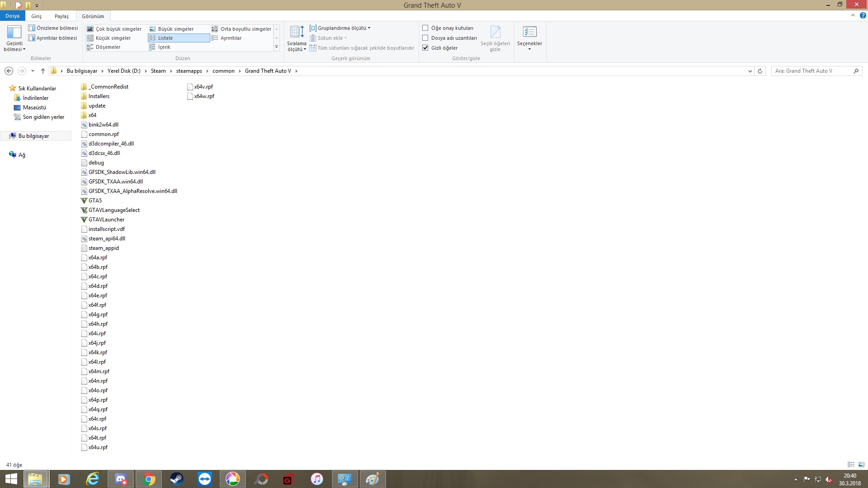Viewport: 868px width, 488px height.
Task: Click Seçili öğeleri gizle button
Action: (495, 39)
